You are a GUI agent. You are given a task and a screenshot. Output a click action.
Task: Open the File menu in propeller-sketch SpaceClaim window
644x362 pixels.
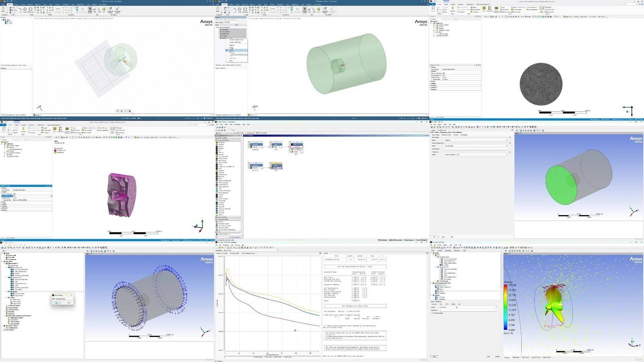(3, 4)
